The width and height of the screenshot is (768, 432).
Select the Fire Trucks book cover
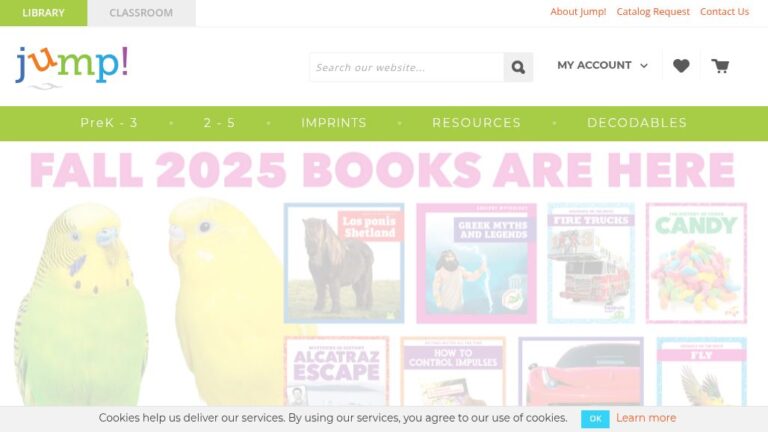tap(591, 263)
